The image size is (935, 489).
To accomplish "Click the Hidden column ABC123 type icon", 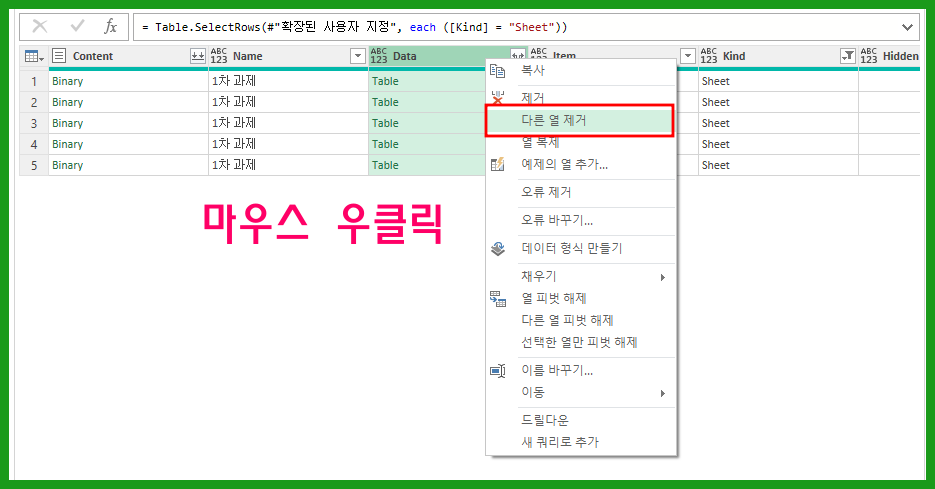I will coord(869,56).
